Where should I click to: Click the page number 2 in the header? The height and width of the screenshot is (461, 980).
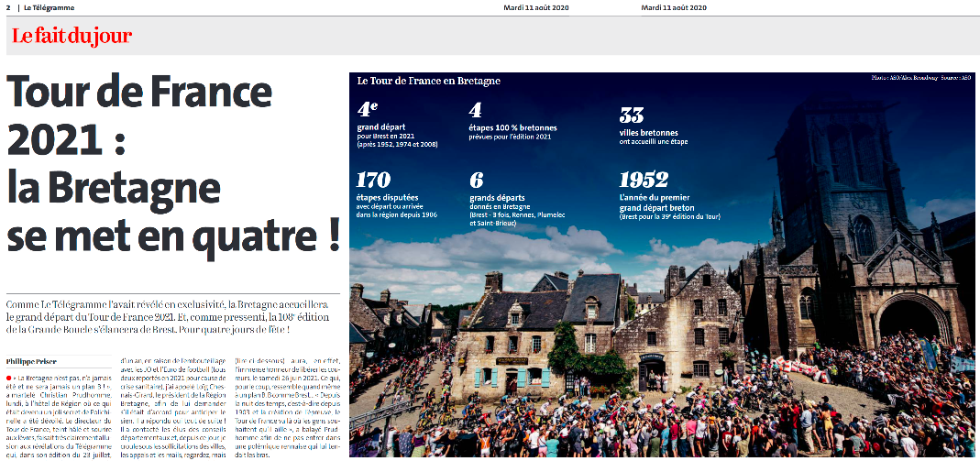7,7
